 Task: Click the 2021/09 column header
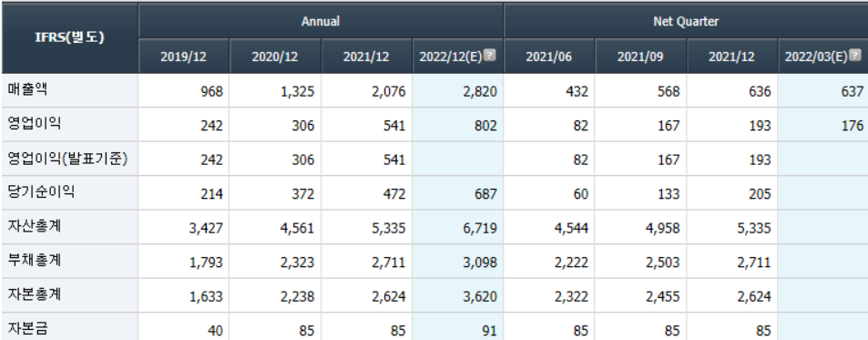(x=640, y=57)
